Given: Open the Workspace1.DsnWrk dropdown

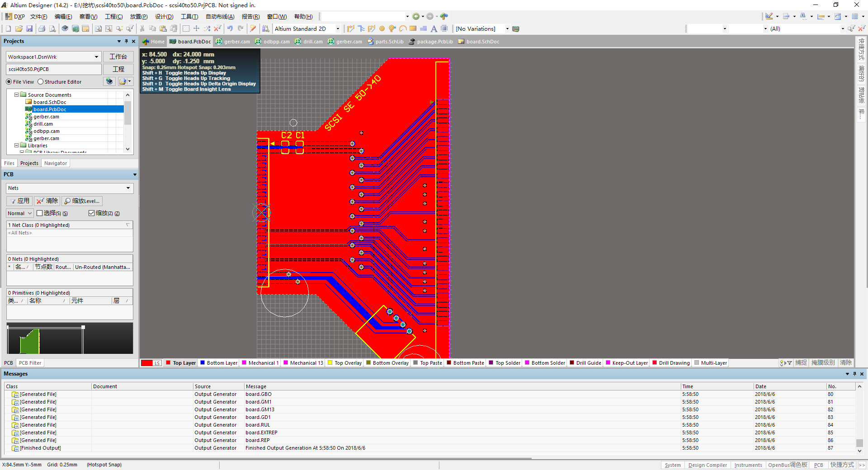Looking at the screenshot, I should [96, 57].
